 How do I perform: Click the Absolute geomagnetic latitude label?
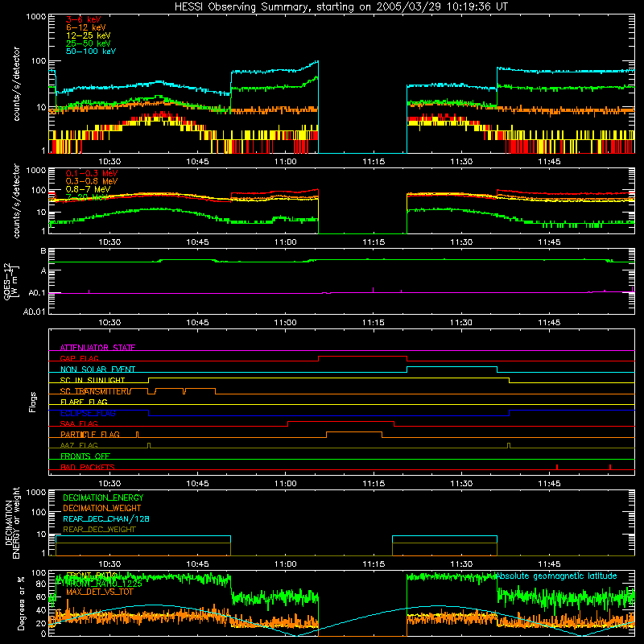click(x=557, y=576)
